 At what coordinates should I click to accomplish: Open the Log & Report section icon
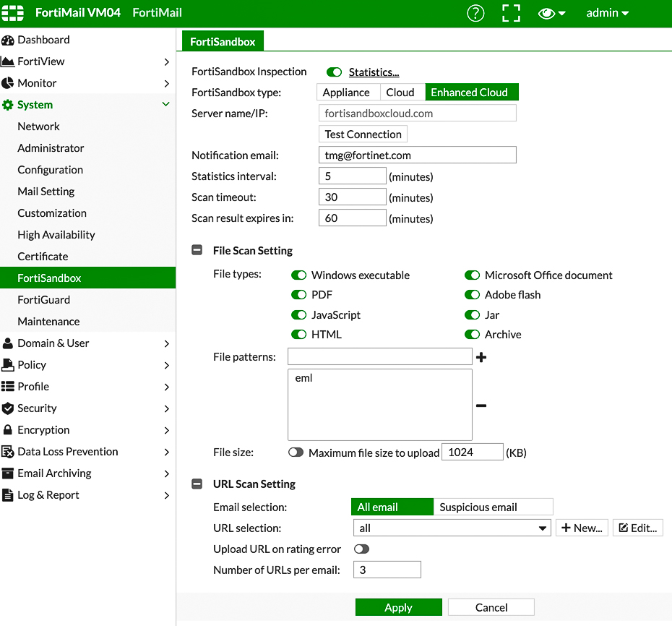[10, 495]
